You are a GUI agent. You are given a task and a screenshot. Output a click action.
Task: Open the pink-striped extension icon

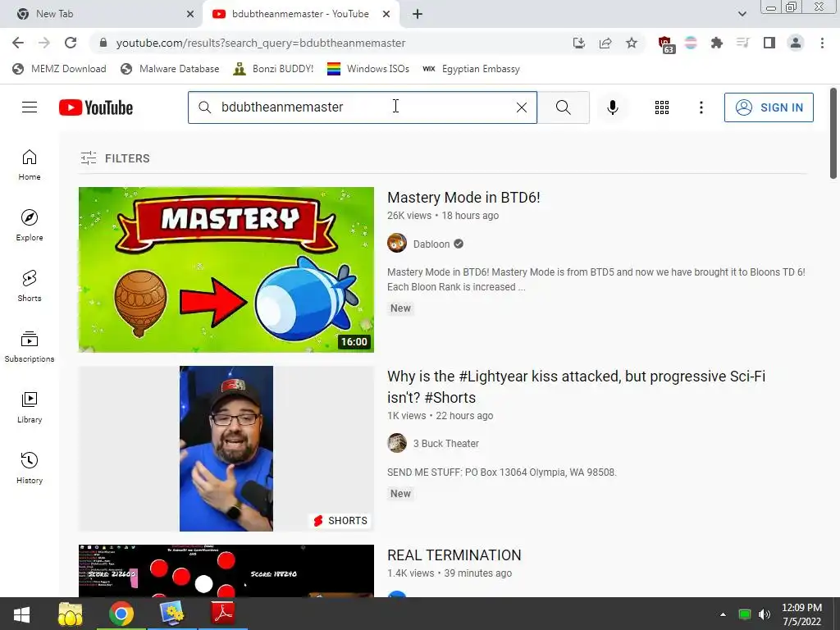tap(691, 43)
